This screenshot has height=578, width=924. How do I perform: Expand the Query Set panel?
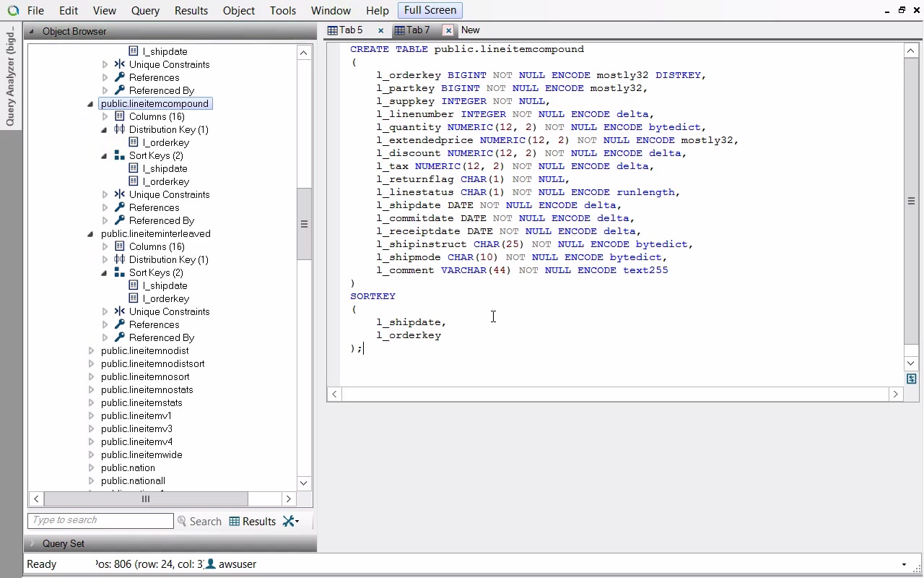[32, 543]
